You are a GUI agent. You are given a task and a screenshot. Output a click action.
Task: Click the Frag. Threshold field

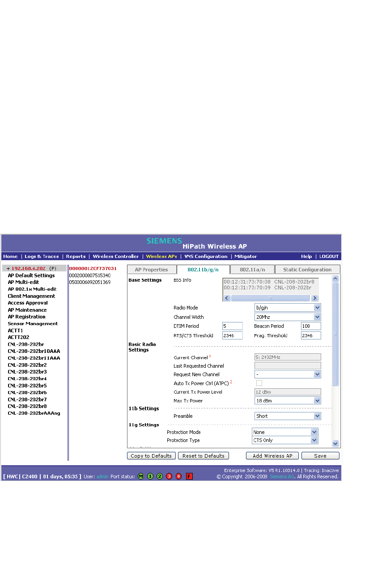coord(311,335)
